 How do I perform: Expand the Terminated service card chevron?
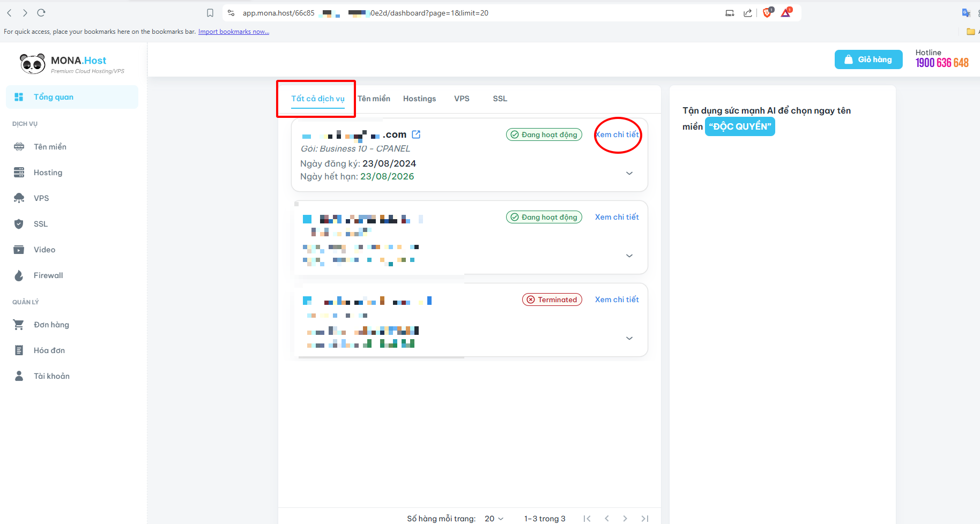pyautogui.click(x=629, y=338)
